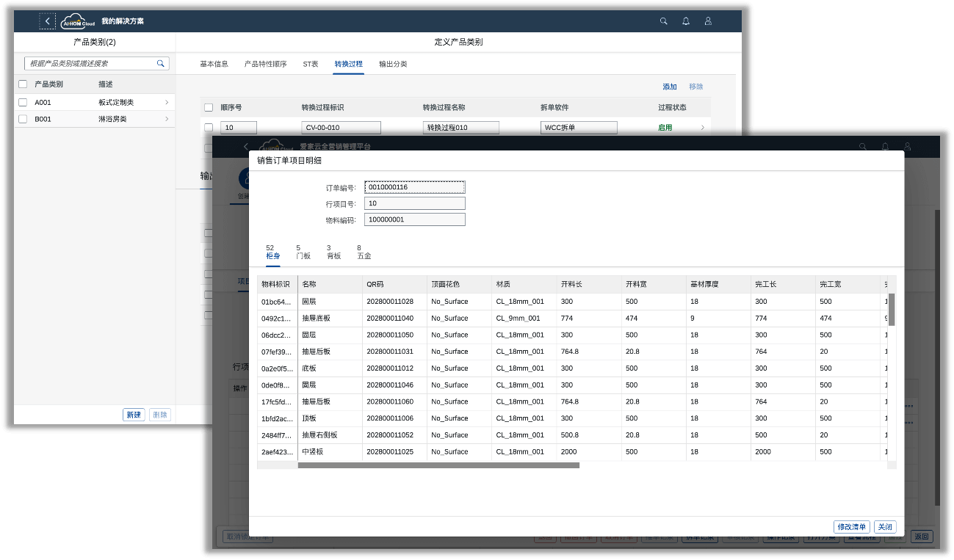Click AI-HOM Cloud logo in header
The image size is (954, 560).
[78, 21]
